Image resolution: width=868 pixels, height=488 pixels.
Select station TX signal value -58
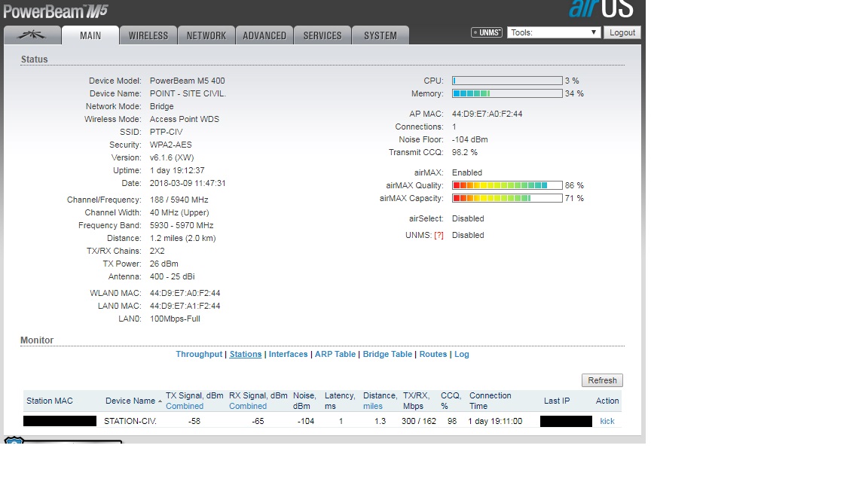[194, 421]
